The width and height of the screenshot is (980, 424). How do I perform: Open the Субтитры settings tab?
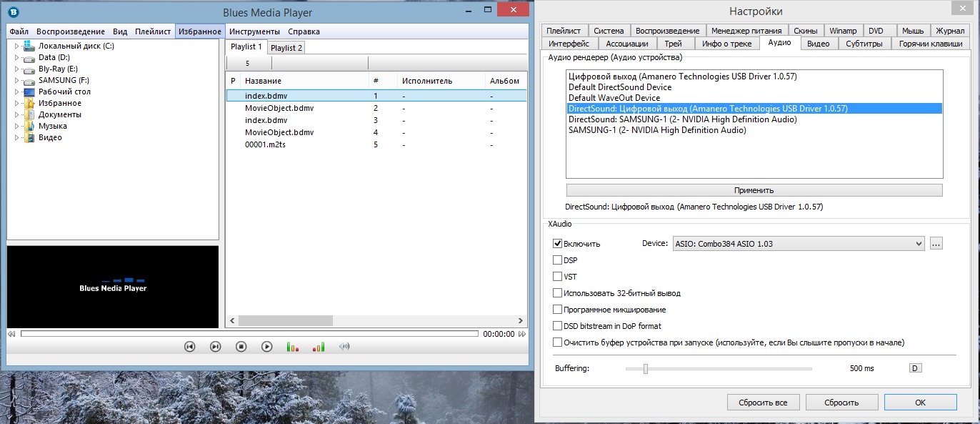point(864,44)
